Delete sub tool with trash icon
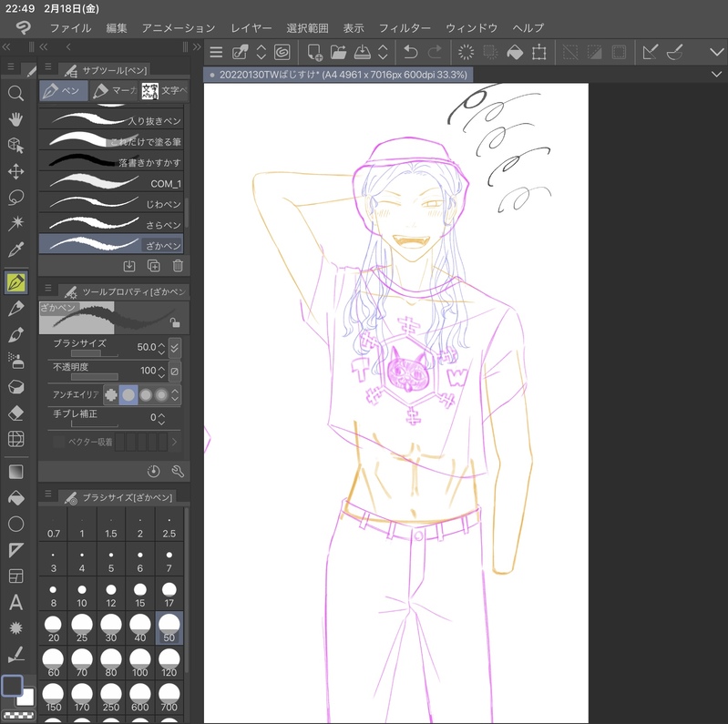The height and width of the screenshot is (724, 728). (178, 266)
